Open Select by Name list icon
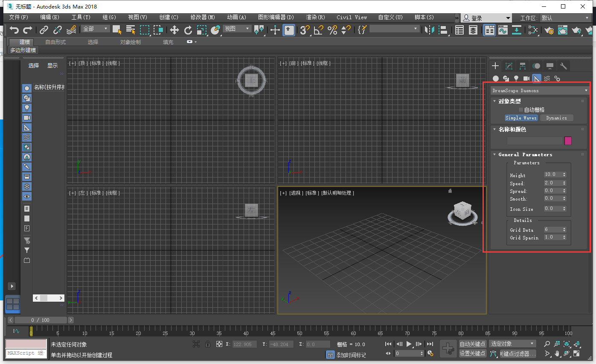The width and height of the screenshot is (596, 364). [x=131, y=30]
